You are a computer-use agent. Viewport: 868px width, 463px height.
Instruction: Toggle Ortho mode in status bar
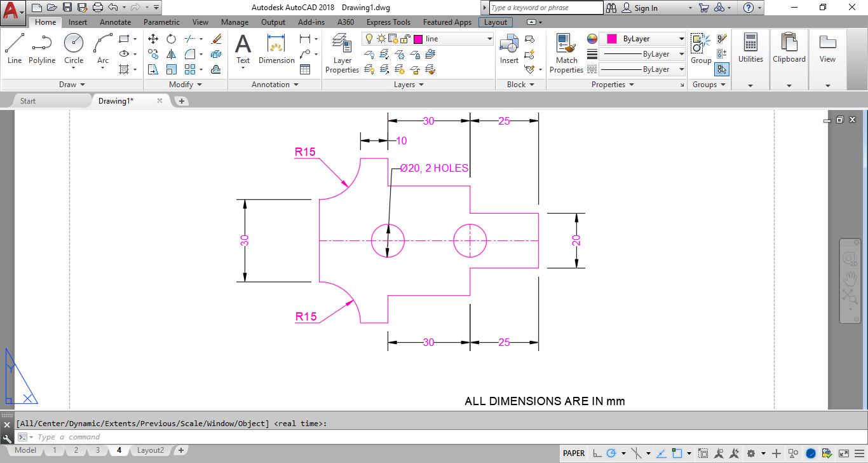[x=597, y=453]
